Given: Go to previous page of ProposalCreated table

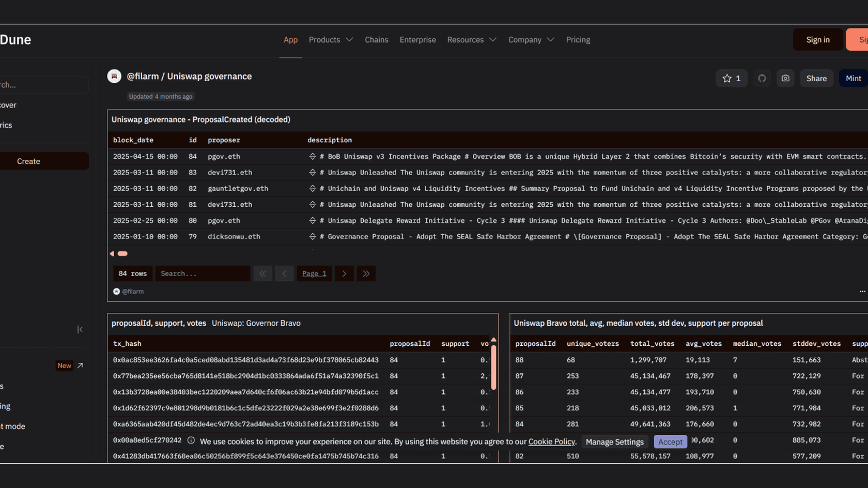Looking at the screenshot, I should (x=284, y=273).
